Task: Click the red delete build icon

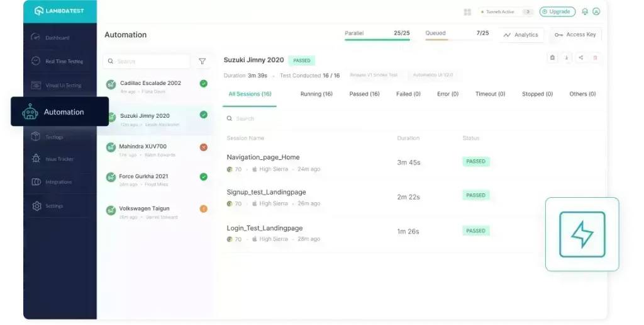Action: [x=595, y=57]
